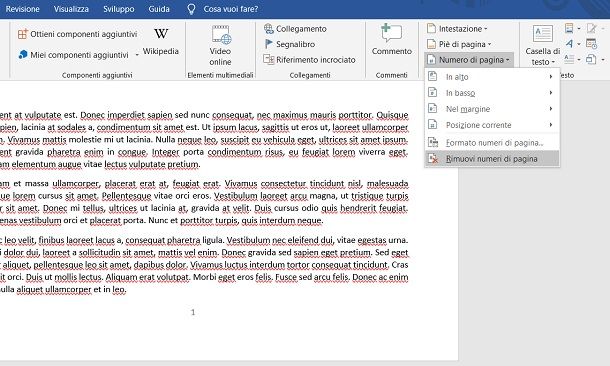Click the Piè di pagina icon
Screen dimensions: 610x366
(431, 44)
